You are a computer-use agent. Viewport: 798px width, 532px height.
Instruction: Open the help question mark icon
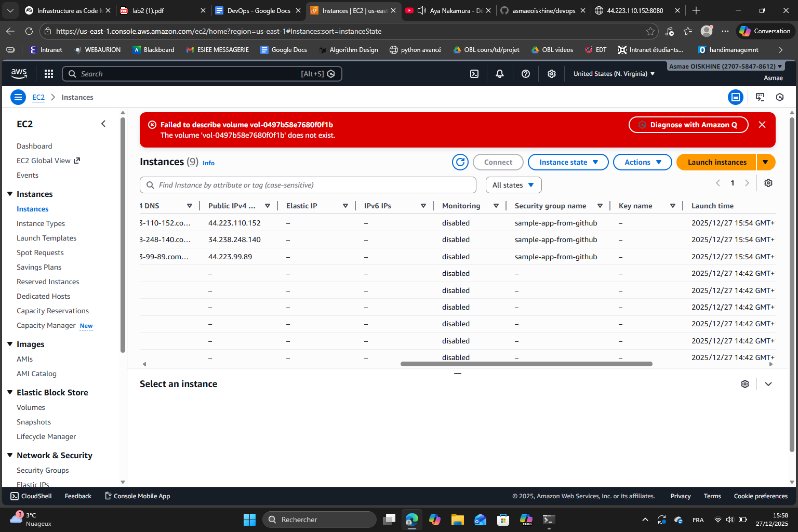tap(525, 73)
